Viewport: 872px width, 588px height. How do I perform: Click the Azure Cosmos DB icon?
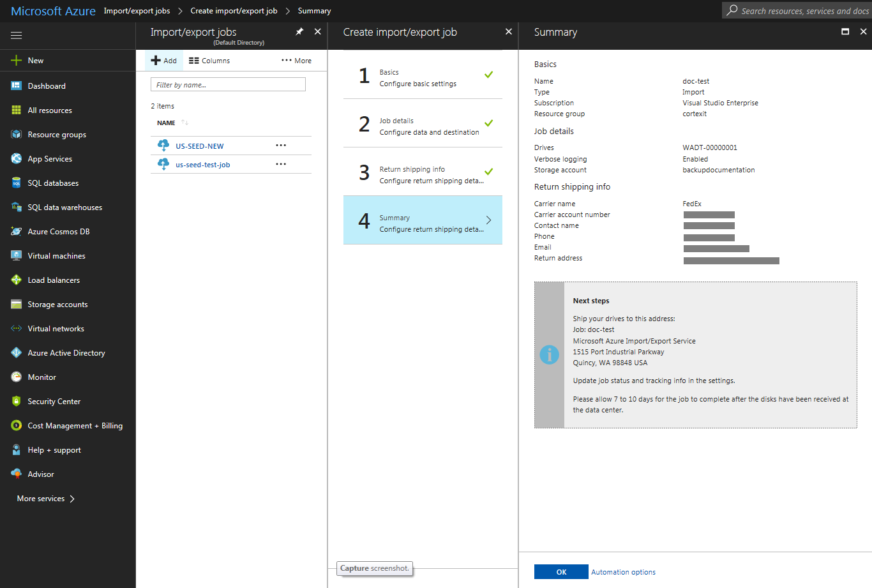(17, 231)
